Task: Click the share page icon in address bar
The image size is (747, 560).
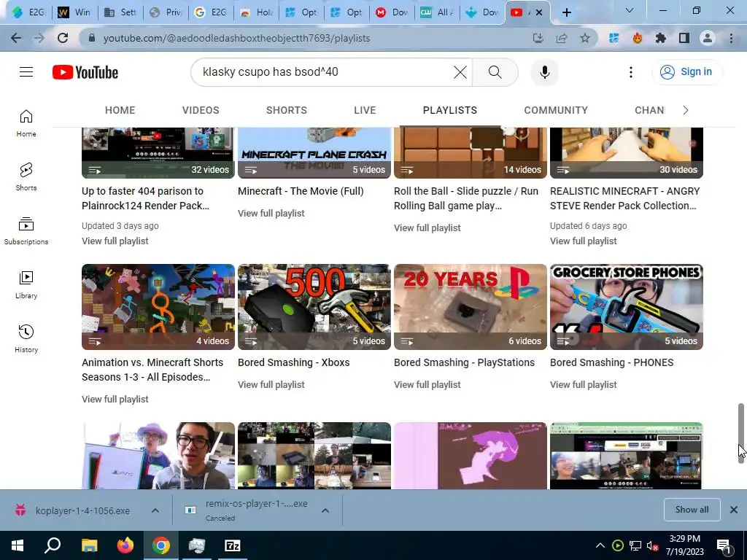Action: point(562,38)
